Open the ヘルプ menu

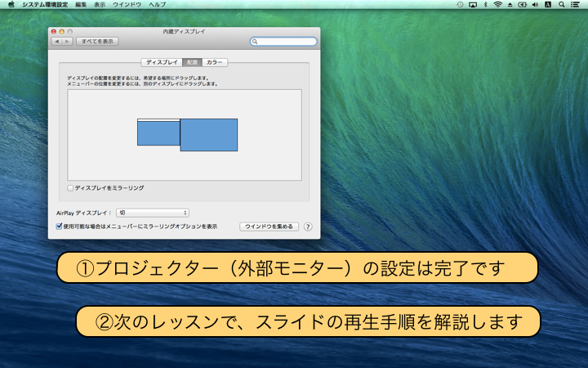pyautogui.click(x=157, y=5)
